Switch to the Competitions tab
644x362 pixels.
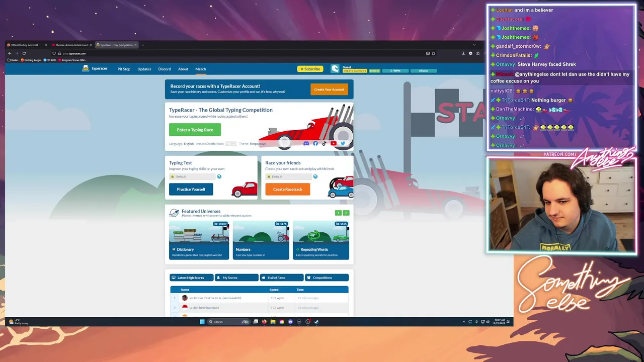pos(327,278)
